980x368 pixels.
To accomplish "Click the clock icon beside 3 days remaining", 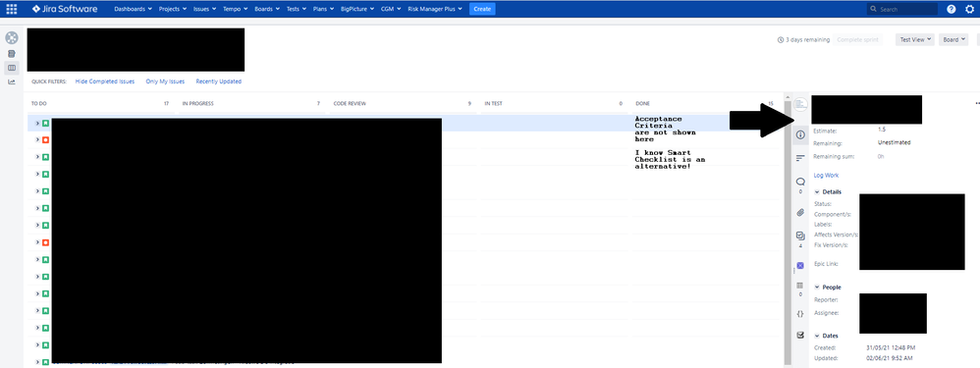I will 781,40.
